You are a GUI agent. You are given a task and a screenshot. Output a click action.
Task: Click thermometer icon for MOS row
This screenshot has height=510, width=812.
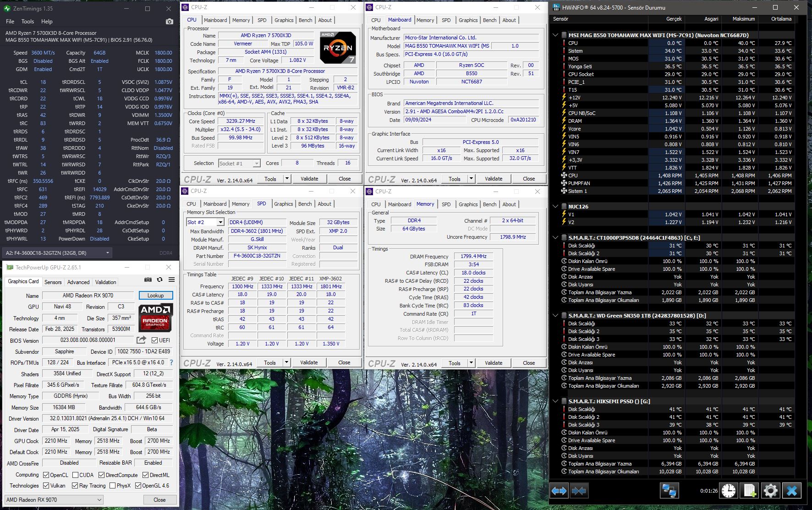click(x=564, y=59)
